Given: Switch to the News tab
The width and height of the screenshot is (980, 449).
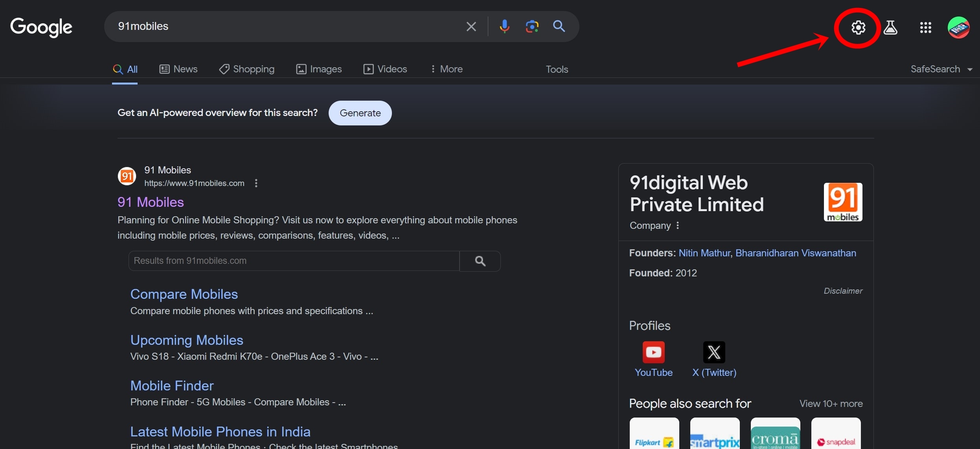Looking at the screenshot, I should coord(178,69).
